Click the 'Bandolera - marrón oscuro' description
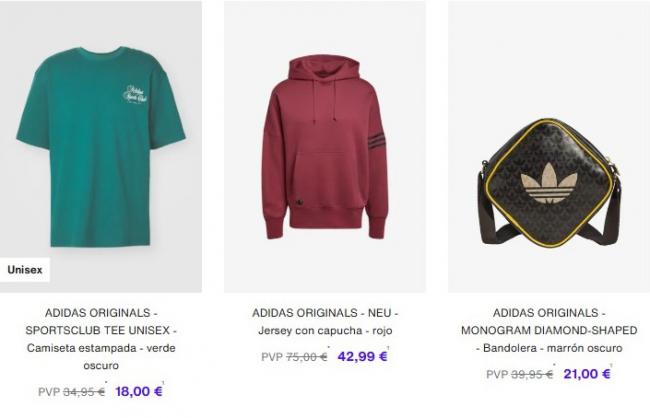The image size is (650, 418). [549, 348]
